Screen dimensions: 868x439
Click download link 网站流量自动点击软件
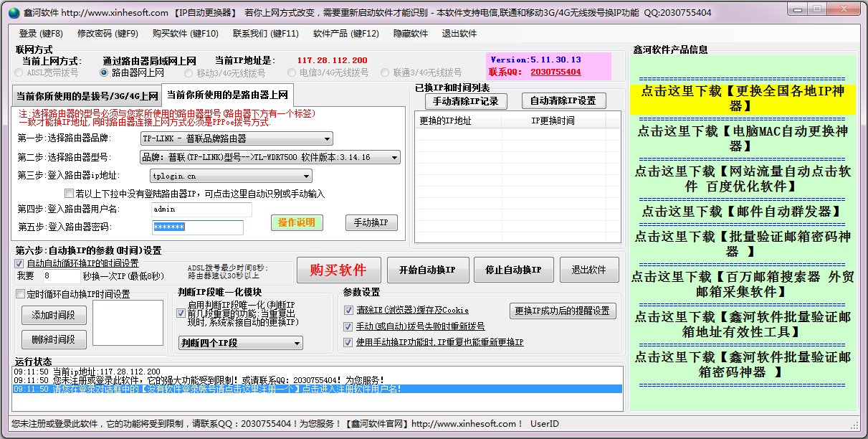click(x=743, y=179)
